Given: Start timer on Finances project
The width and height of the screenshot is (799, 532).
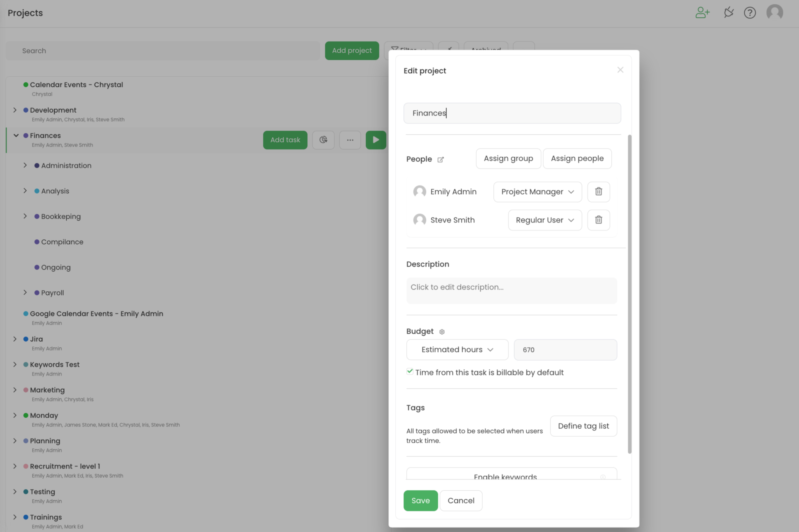Looking at the screenshot, I should (x=376, y=140).
